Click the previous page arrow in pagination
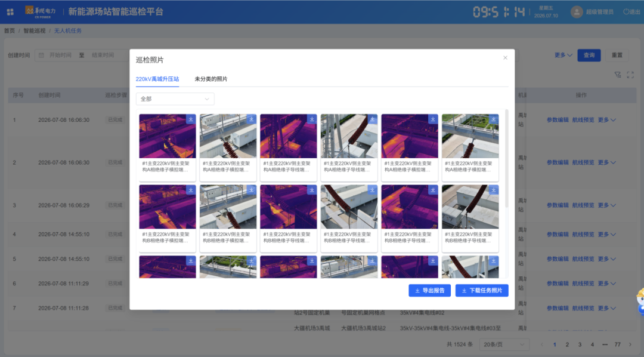The width and height of the screenshot is (644, 357). tap(541, 344)
